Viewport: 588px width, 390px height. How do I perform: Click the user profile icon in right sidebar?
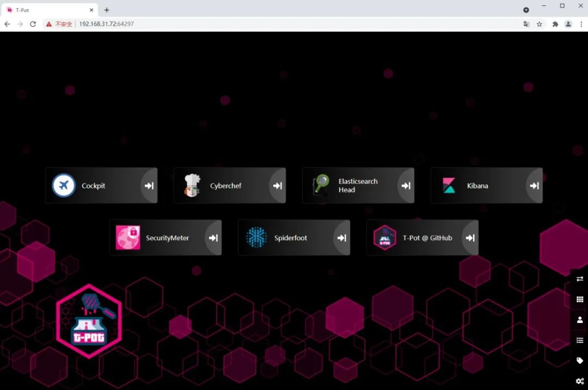(x=580, y=320)
